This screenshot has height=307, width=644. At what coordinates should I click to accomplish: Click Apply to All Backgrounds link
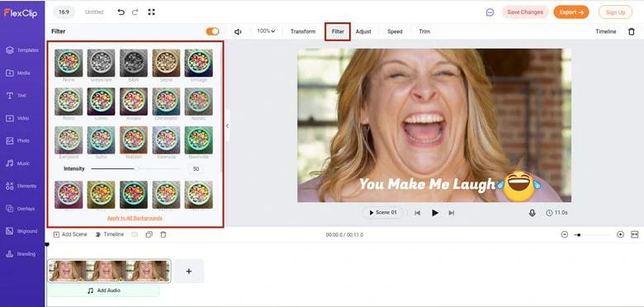[135, 218]
